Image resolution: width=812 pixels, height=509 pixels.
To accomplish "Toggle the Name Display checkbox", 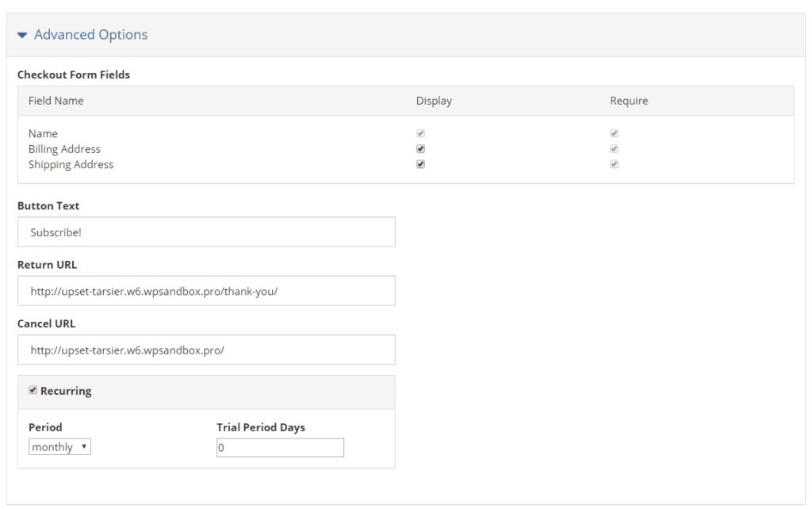I will (x=420, y=133).
